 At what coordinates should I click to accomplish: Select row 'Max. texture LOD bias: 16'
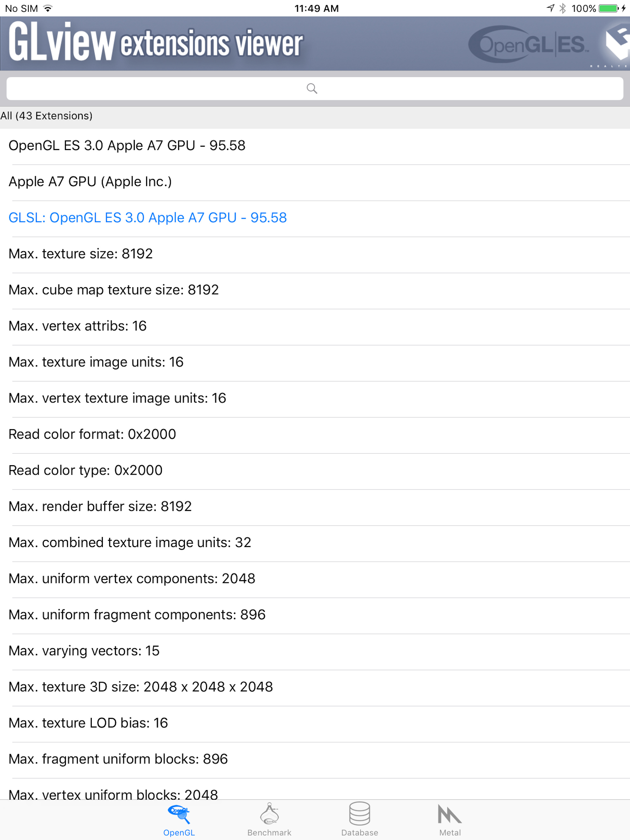(315, 724)
